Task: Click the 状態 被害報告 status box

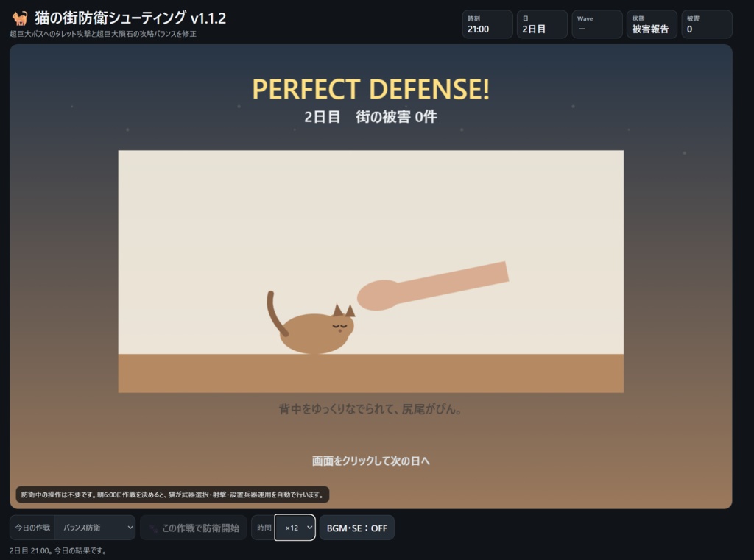Action: pyautogui.click(x=652, y=24)
